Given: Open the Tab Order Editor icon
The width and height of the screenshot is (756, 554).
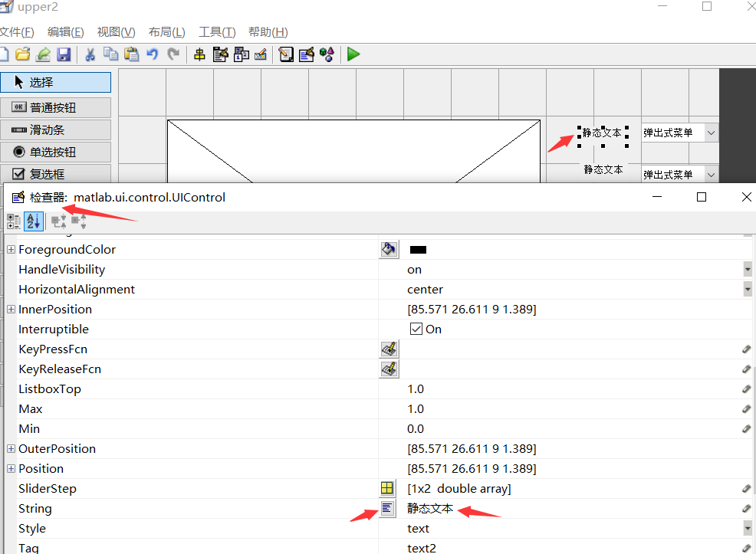Looking at the screenshot, I should (x=241, y=54).
